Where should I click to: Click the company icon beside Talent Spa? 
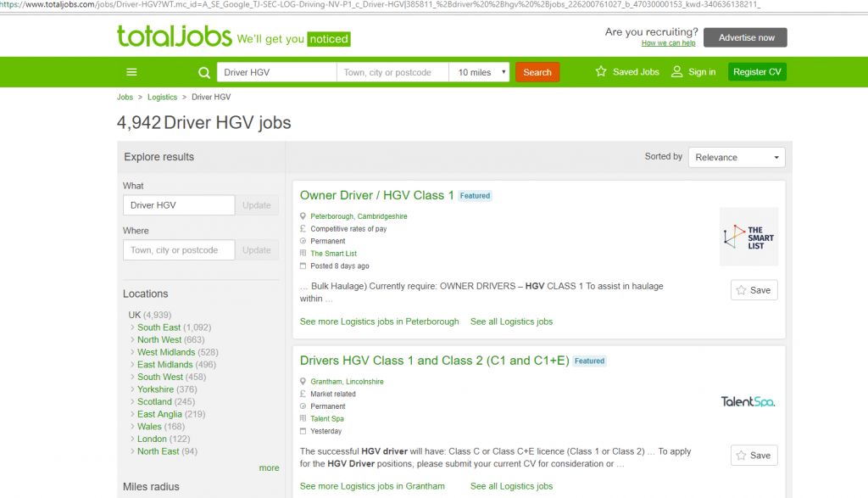coord(303,418)
